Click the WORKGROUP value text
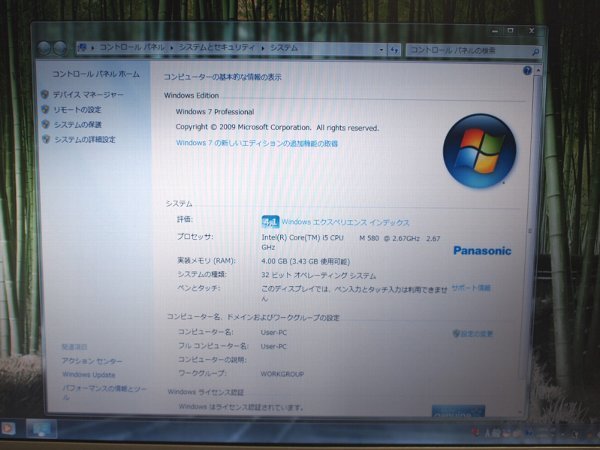This screenshot has height=450, width=600. pos(282,374)
